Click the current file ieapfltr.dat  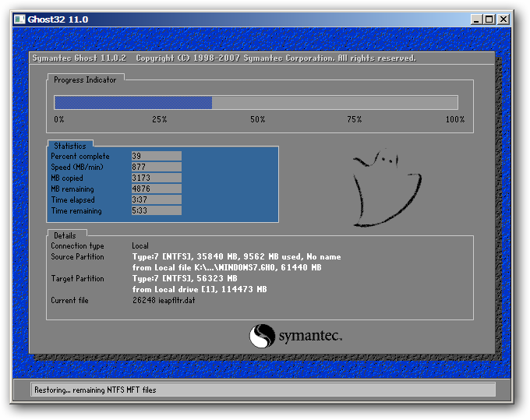tap(164, 300)
